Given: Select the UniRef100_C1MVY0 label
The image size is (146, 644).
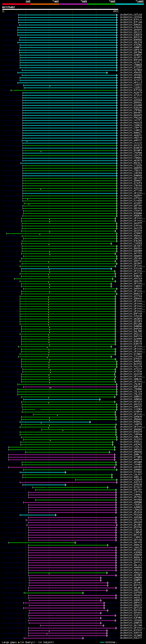Looking at the screenshot, I should point(131,85).
